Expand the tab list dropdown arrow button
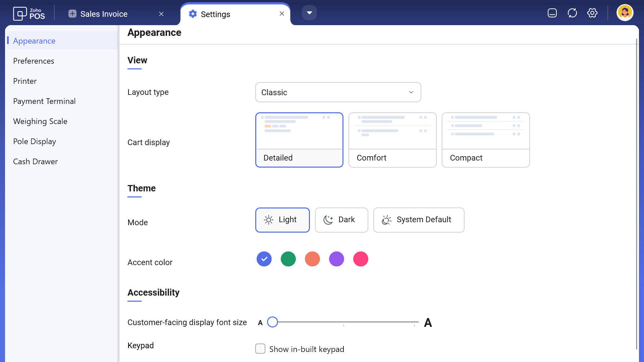Image resolution: width=644 pixels, height=362 pixels. (x=309, y=13)
